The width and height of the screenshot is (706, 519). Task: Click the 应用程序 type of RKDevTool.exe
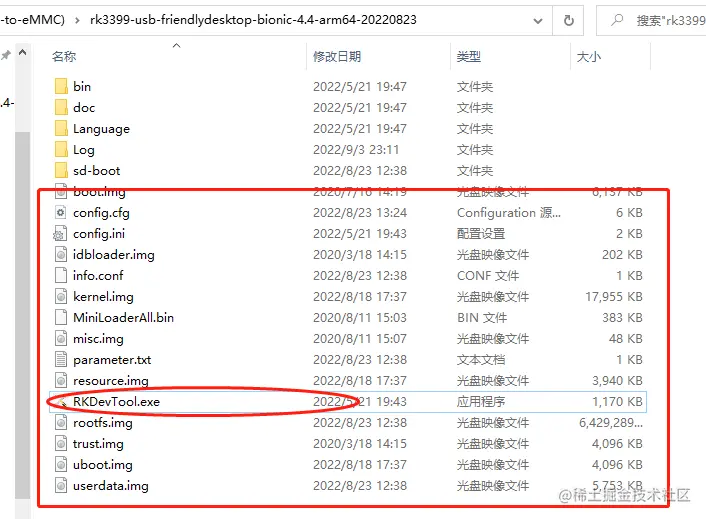pos(481,402)
